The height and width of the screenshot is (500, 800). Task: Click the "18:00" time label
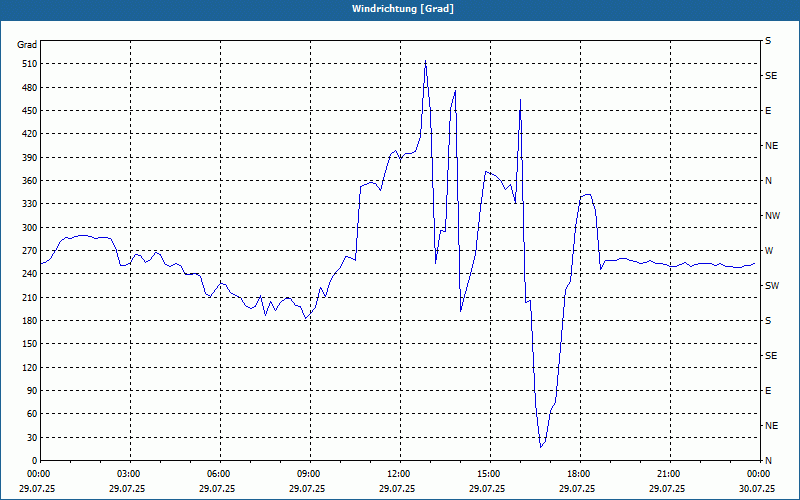point(579,474)
